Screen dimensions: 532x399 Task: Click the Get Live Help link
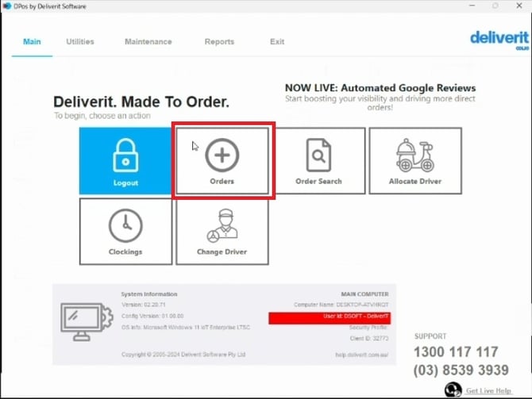(x=488, y=391)
